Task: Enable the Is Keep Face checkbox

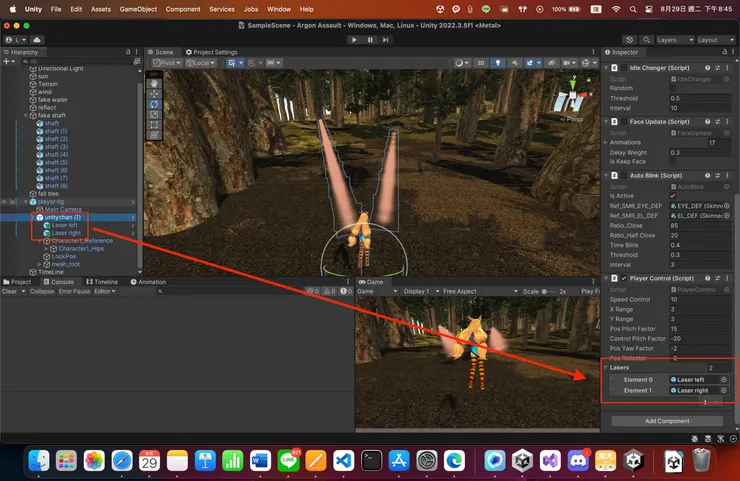Action: tap(672, 161)
